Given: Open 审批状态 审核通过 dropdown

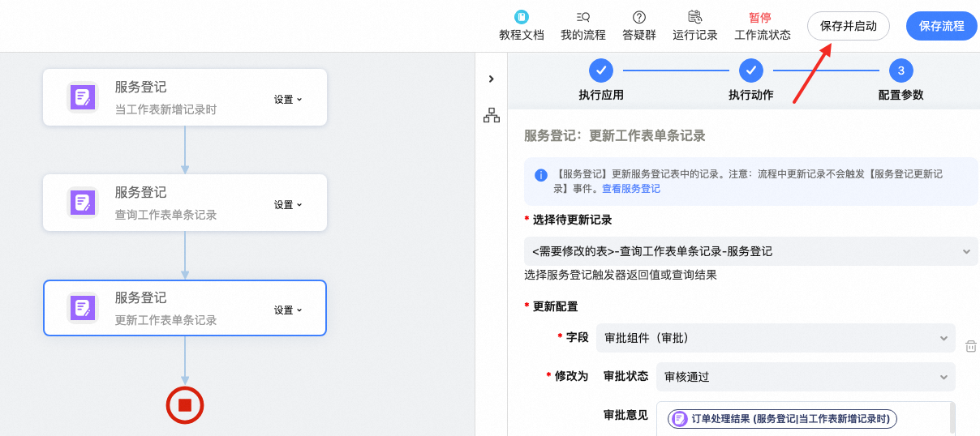Looking at the screenshot, I should pyautogui.click(x=805, y=377).
